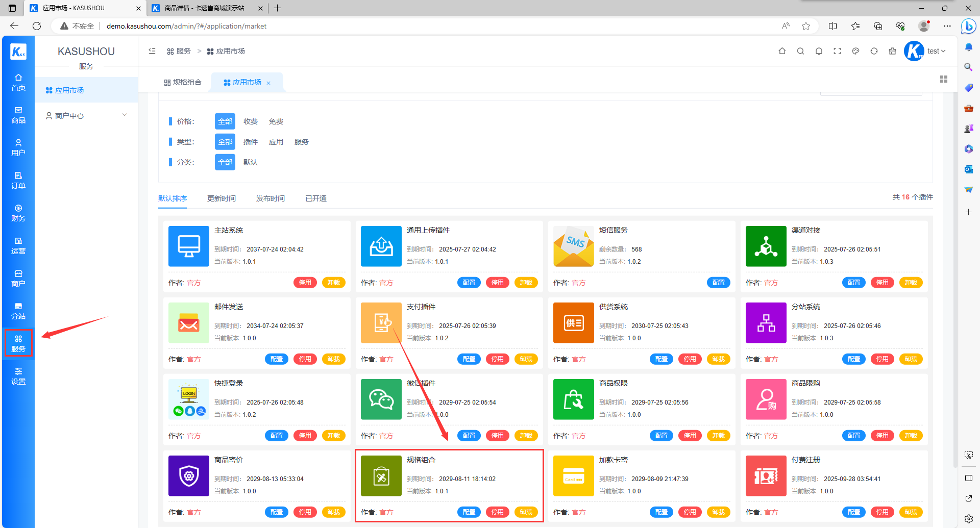Open a new browser tab
This screenshot has height=528, width=980.
click(278, 8)
